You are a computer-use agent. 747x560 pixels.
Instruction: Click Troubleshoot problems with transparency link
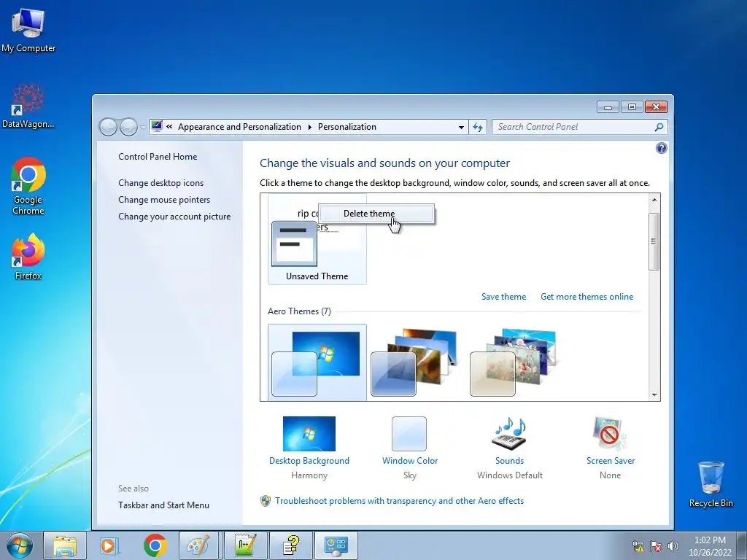click(399, 501)
